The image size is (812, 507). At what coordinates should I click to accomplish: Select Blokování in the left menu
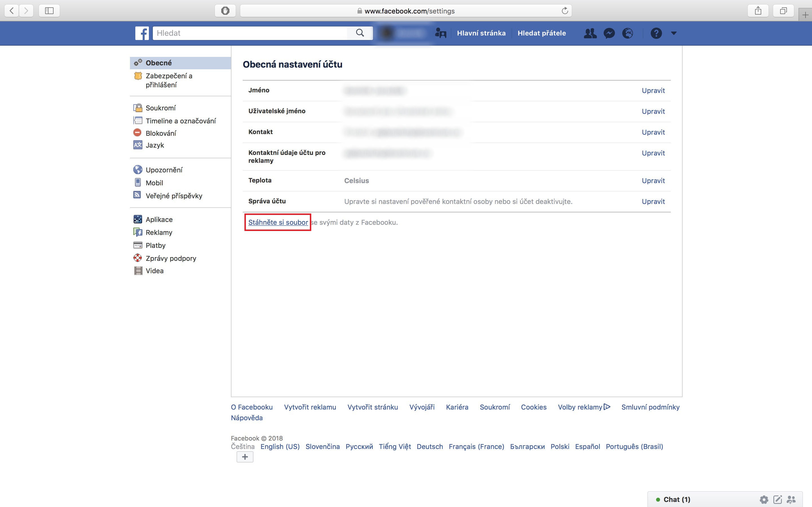pyautogui.click(x=161, y=133)
